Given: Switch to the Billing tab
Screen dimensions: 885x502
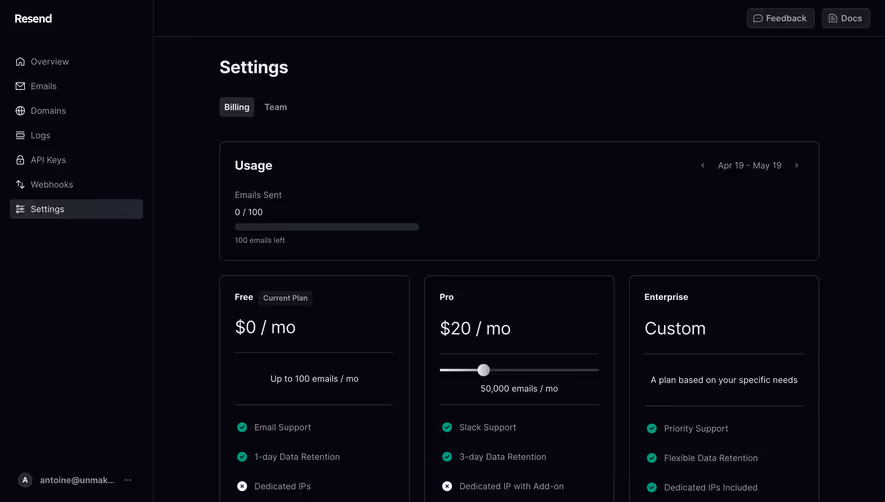Looking at the screenshot, I should pyautogui.click(x=236, y=107).
